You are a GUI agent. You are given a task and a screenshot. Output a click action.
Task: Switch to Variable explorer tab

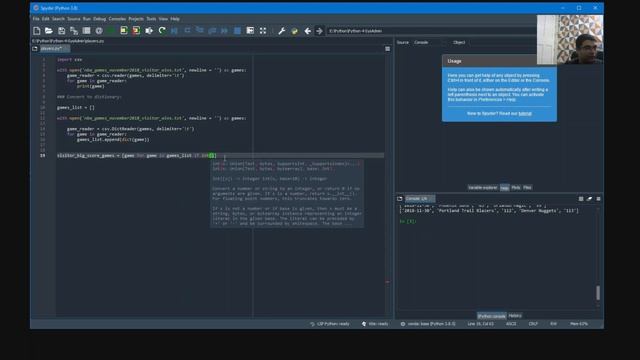tap(482, 188)
